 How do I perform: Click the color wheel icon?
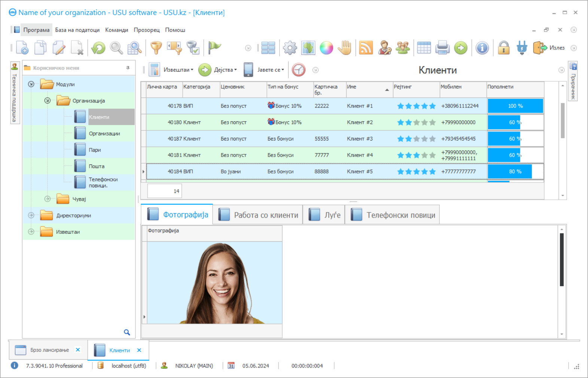coord(326,48)
